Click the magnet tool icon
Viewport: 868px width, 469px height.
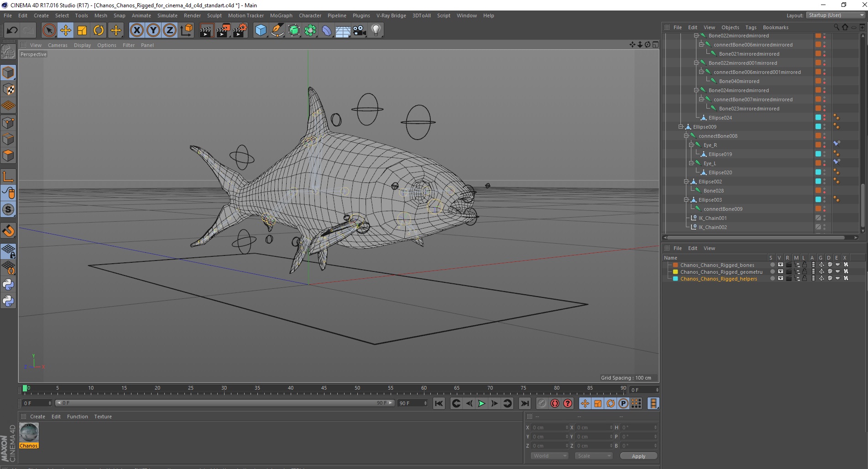[x=8, y=230]
